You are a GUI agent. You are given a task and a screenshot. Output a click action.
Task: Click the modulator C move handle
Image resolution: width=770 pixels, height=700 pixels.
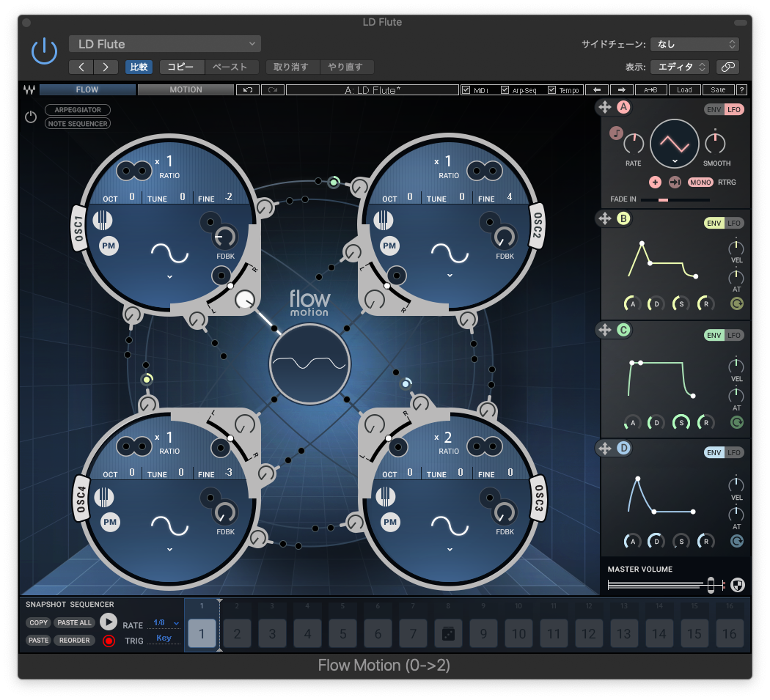click(604, 330)
